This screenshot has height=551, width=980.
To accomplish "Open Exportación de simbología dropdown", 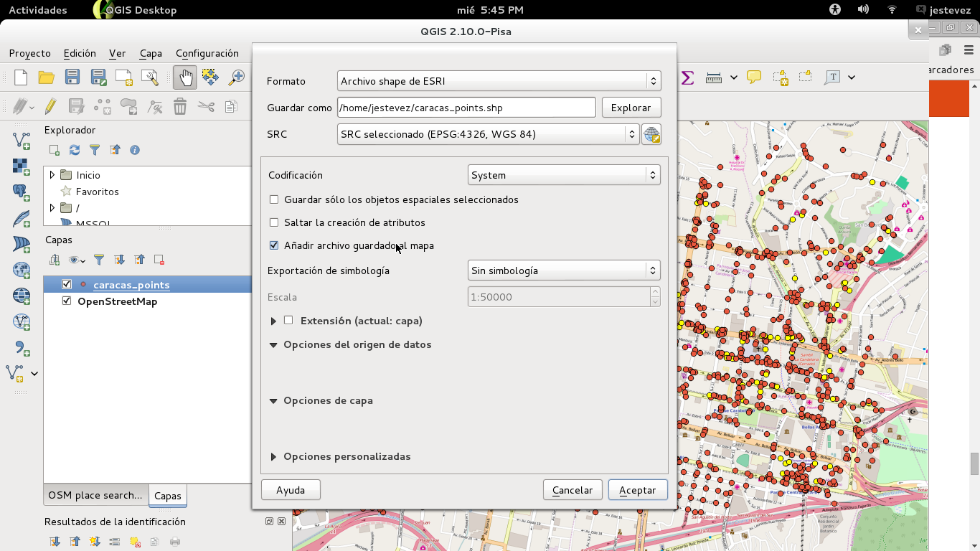I will pyautogui.click(x=564, y=270).
